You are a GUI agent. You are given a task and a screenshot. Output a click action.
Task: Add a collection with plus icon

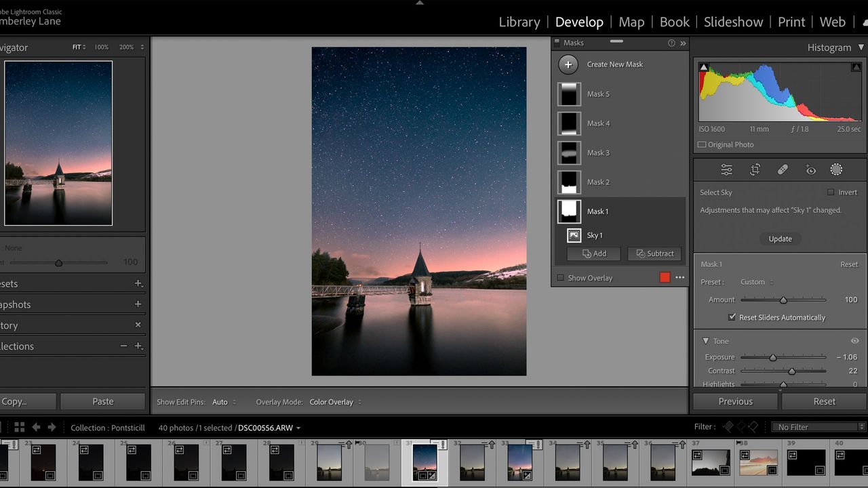click(138, 346)
